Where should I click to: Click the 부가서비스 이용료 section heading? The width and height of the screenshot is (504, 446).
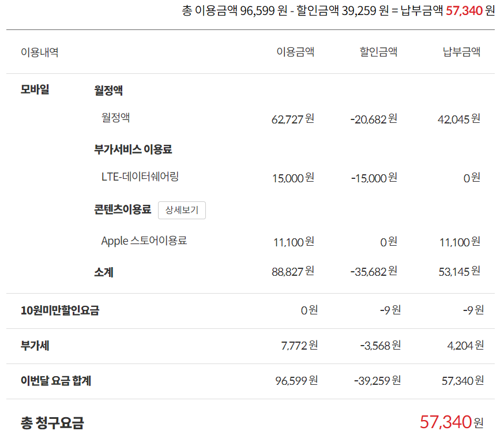pyautogui.click(x=133, y=149)
